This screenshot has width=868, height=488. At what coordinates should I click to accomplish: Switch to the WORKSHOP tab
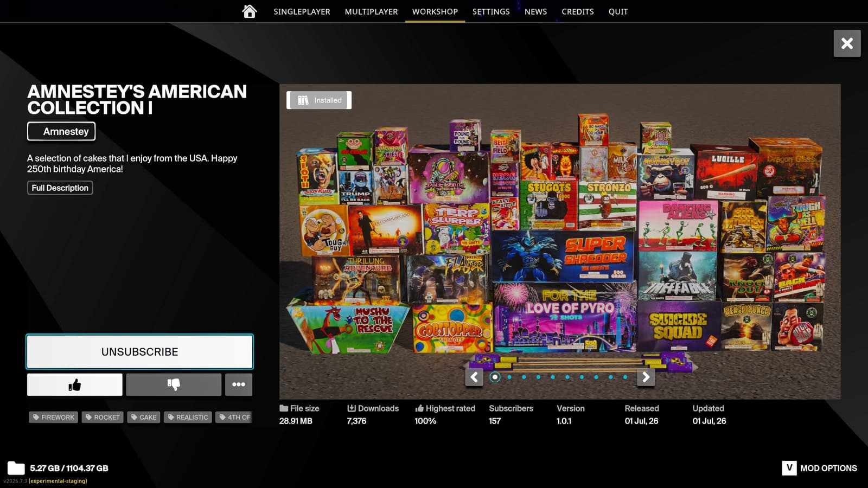tap(435, 11)
